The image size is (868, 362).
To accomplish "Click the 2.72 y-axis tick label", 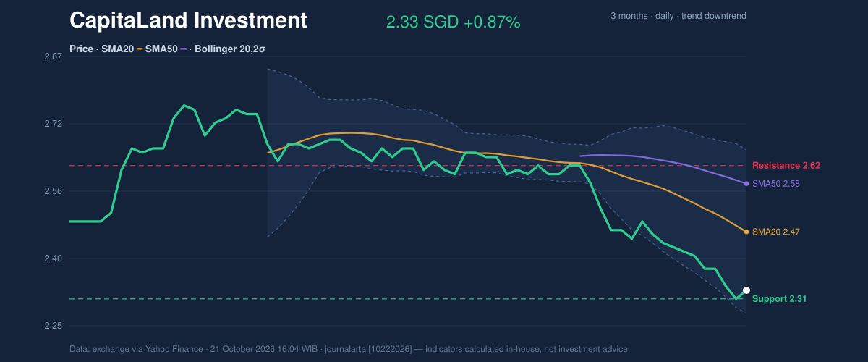I will point(53,124).
